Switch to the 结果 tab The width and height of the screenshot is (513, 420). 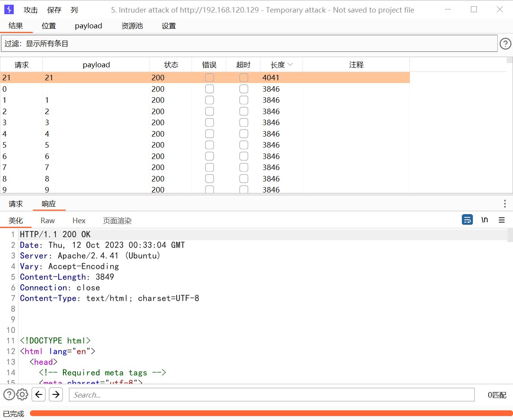click(x=16, y=26)
